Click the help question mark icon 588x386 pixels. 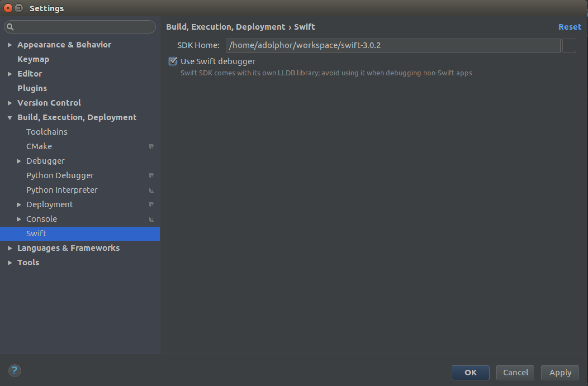point(15,371)
